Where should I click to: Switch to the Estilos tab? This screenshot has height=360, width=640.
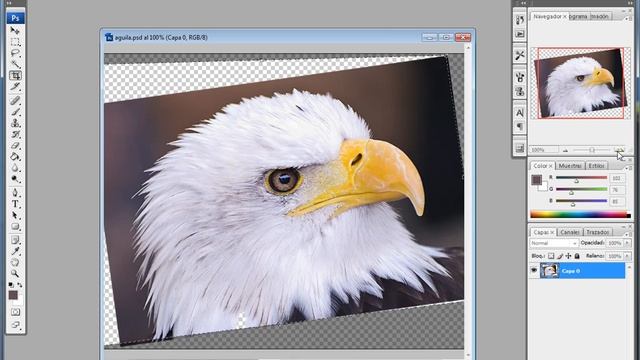(596, 166)
